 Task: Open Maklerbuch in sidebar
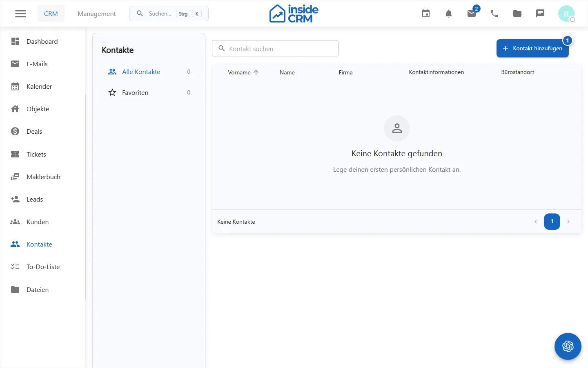(42, 177)
